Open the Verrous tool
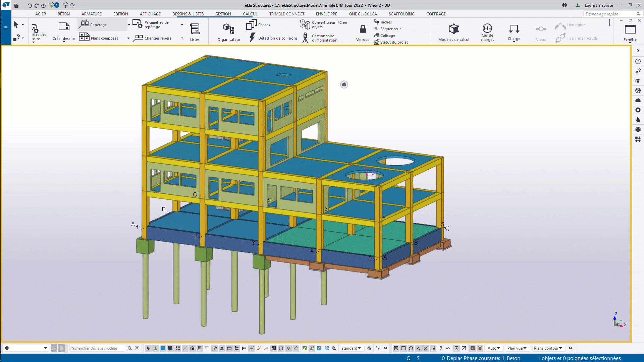 click(x=362, y=32)
